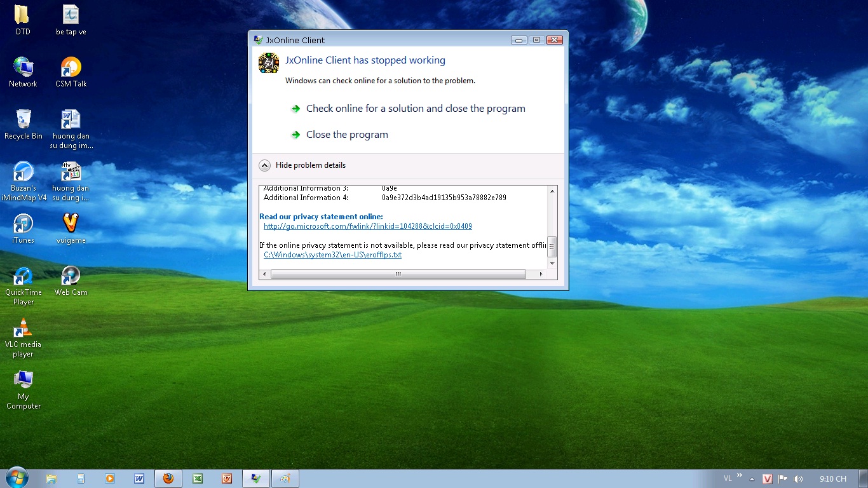Click hash value 0a9e372d3b4ad19135b953a78882e789
The width and height of the screenshot is (868, 488).
[x=444, y=198]
